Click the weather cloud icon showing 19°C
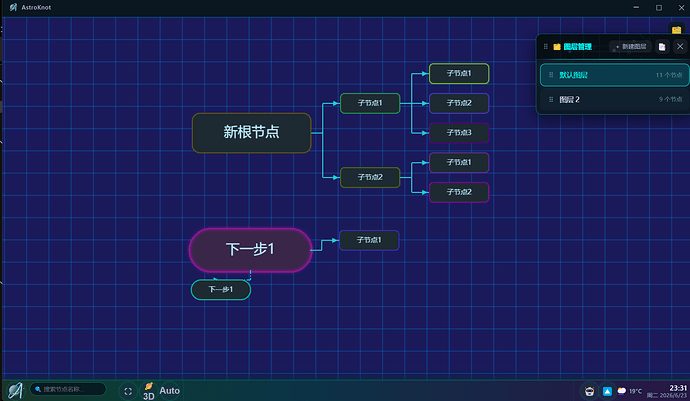690x401 pixels. tap(621, 391)
